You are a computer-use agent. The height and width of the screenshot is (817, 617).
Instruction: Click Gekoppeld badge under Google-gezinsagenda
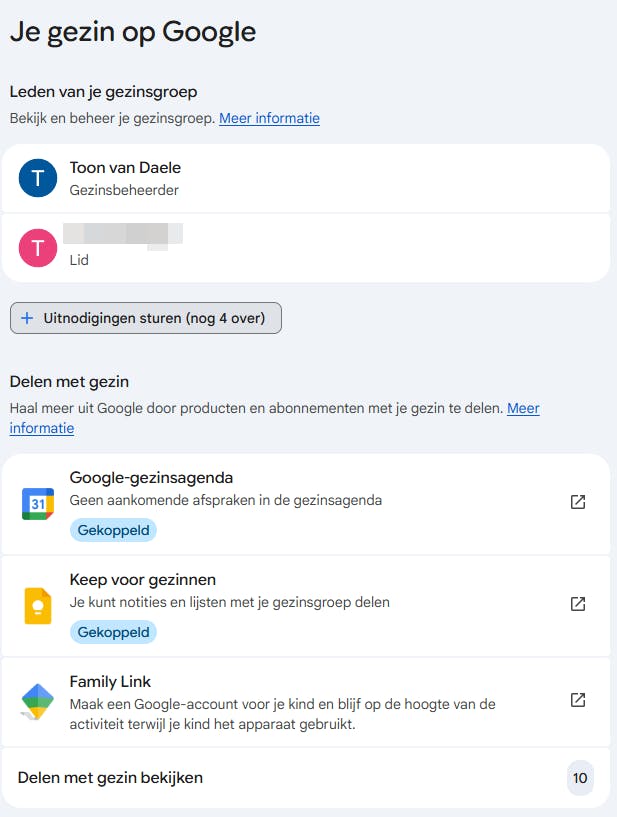113,530
